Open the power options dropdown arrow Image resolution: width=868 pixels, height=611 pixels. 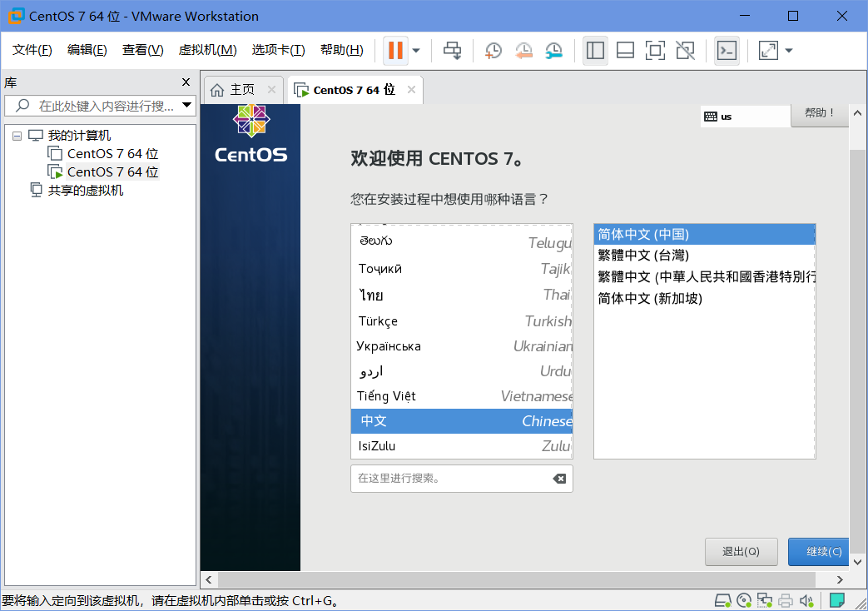coord(416,51)
